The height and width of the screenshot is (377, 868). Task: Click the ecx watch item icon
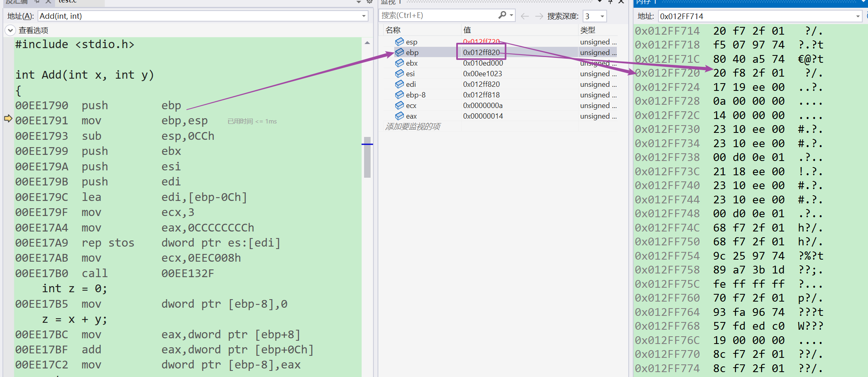point(400,105)
